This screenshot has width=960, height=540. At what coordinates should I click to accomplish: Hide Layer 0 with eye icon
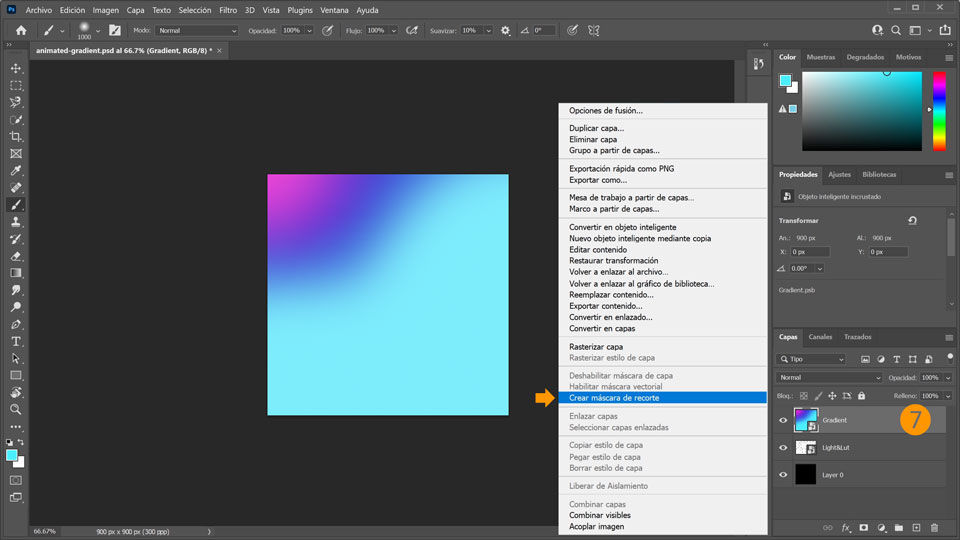point(783,475)
